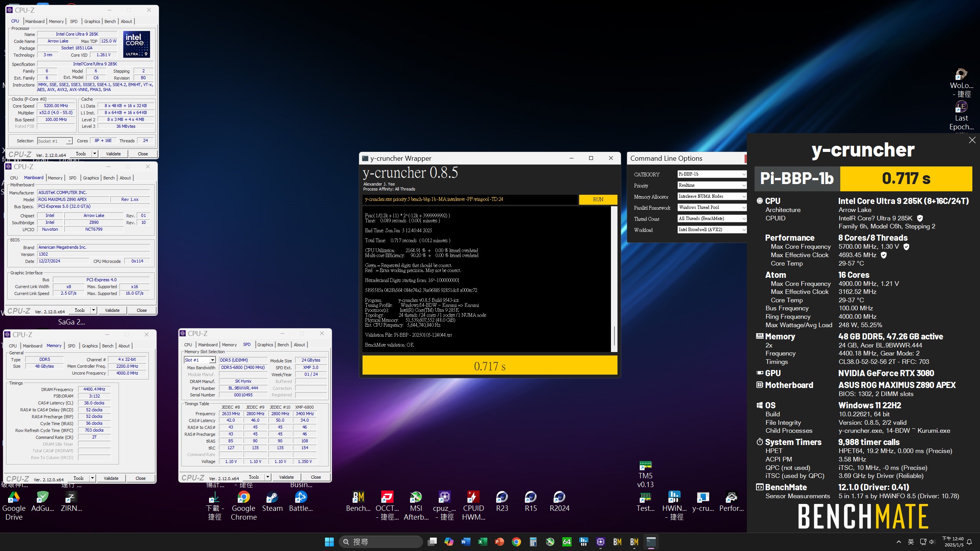Switch to Bench tab in CPU-Z CPU window
This screenshot has width=980, height=551.
[110, 21]
